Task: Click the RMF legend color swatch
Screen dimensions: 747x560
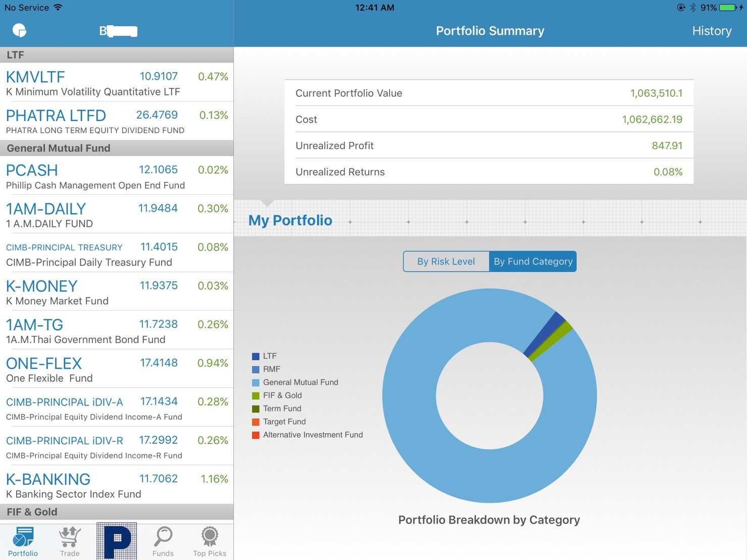Action: (256, 369)
